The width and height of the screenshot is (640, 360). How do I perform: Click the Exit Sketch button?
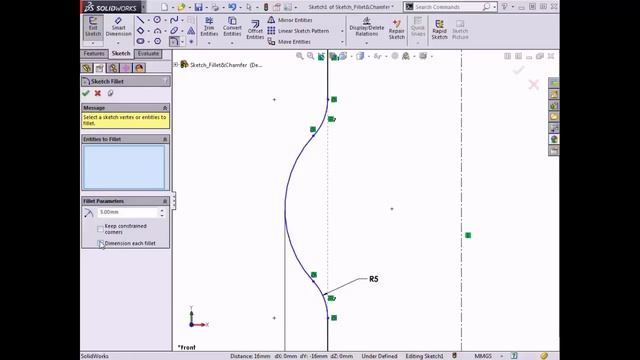pos(93,27)
